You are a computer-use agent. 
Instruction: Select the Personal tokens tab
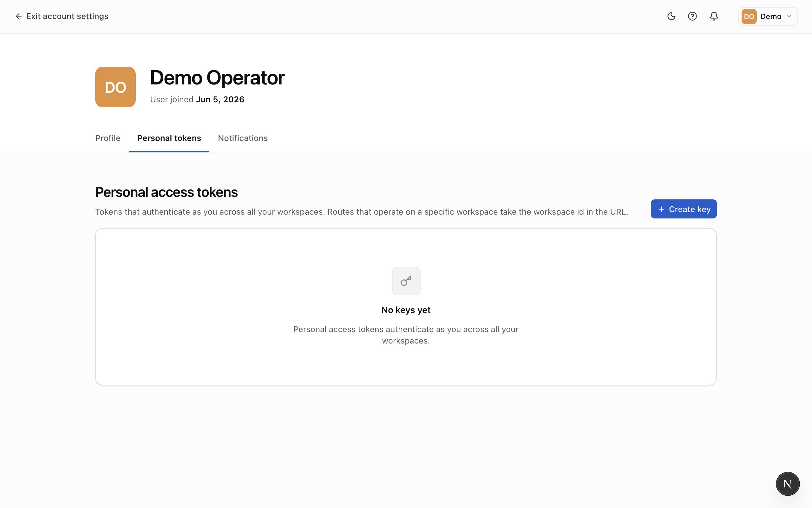pyautogui.click(x=169, y=138)
